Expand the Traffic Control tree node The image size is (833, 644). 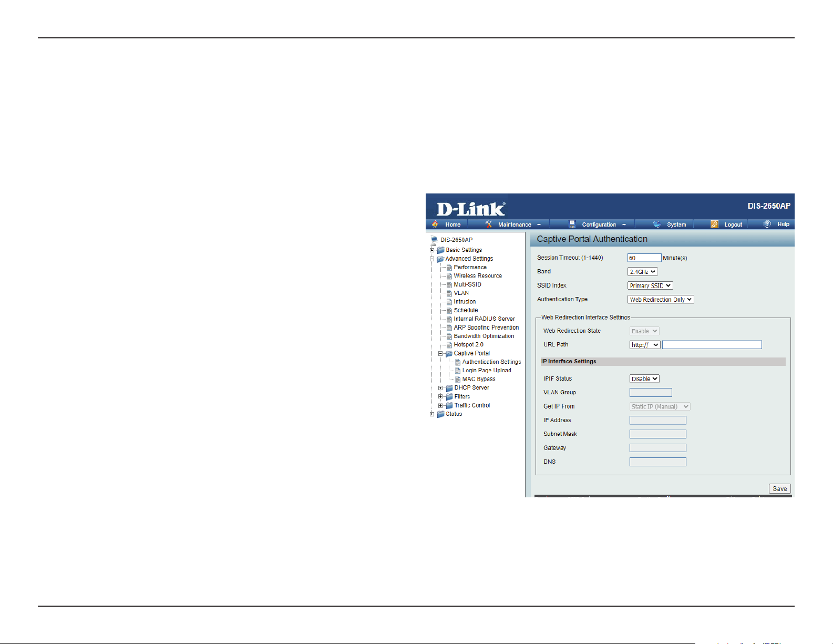[x=440, y=405]
